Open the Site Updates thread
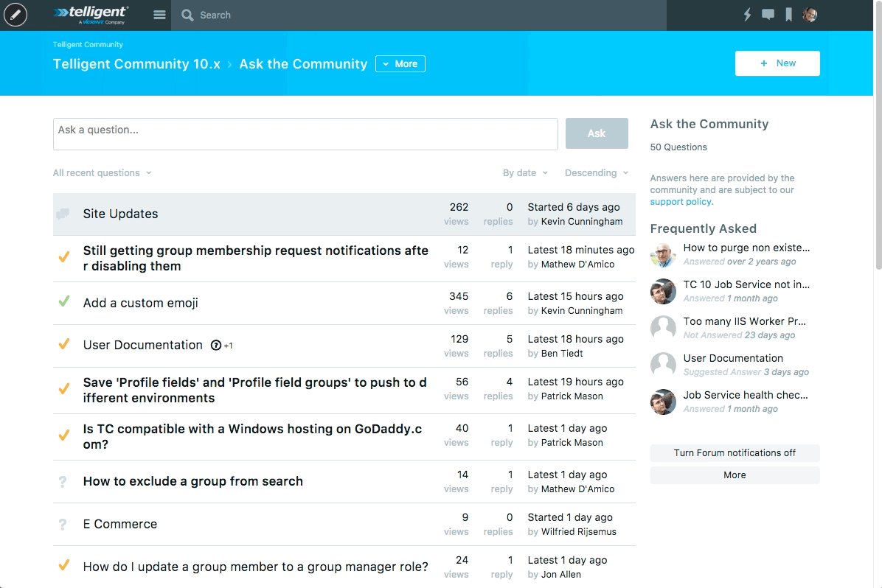Screen dimensions: 882x588 click(x=120, y=214)
